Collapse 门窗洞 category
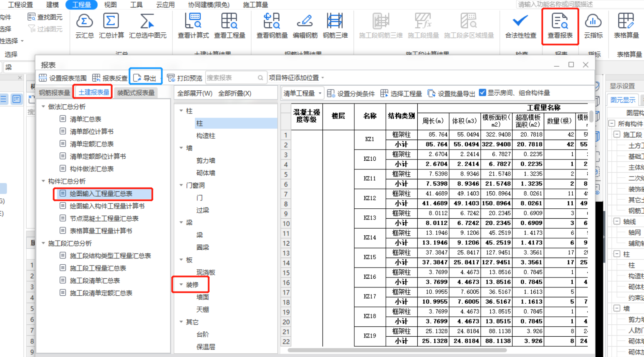 pyautogui.click(x=181, y=186)
